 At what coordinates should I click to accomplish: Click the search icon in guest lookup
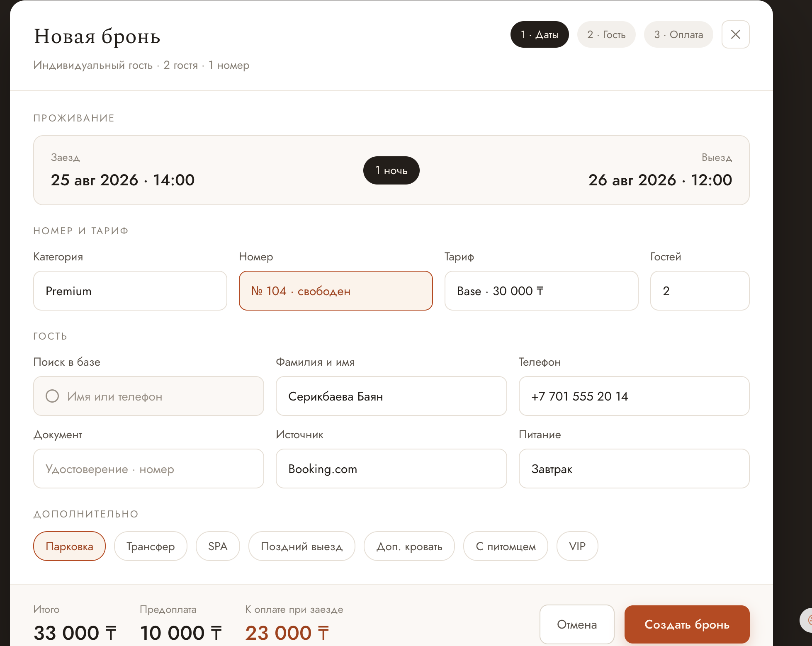[x=52, y=396]
